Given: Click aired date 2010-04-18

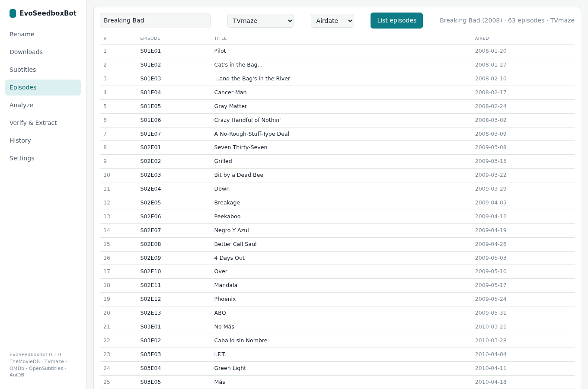Looking at the screenshot, I should 491,382.
